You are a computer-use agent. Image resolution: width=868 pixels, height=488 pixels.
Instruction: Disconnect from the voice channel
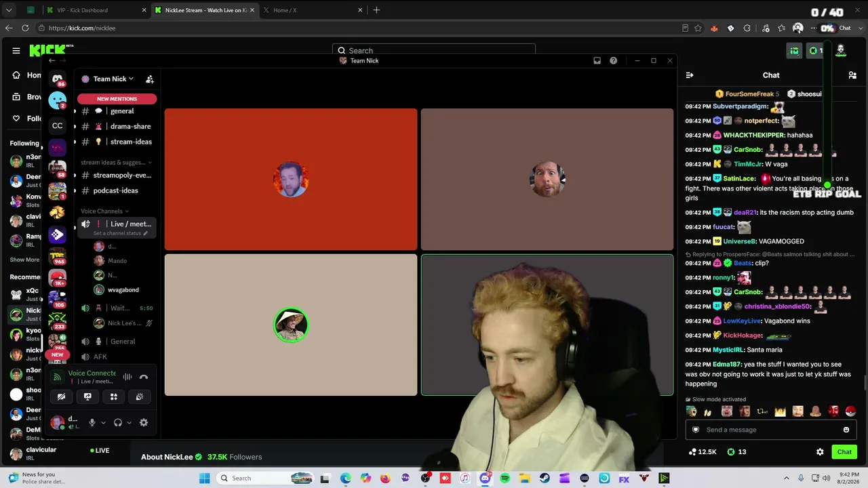(x=144, y=377)
